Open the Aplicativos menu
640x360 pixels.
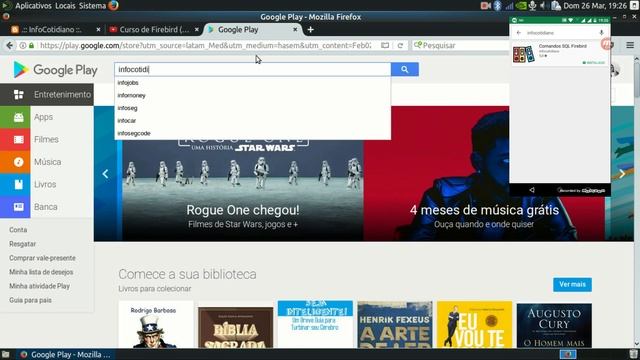pos(33,6)
